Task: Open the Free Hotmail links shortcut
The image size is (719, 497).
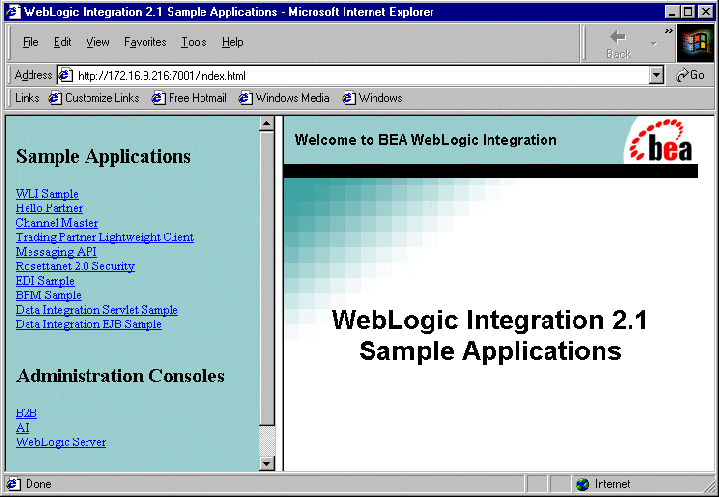Action: click(x=189, y=98)
